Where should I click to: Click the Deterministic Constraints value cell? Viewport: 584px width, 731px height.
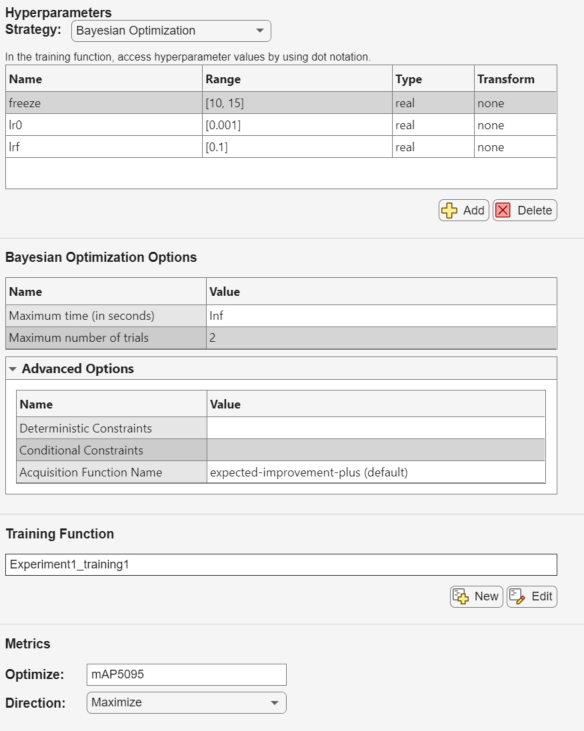click(376, 428)
